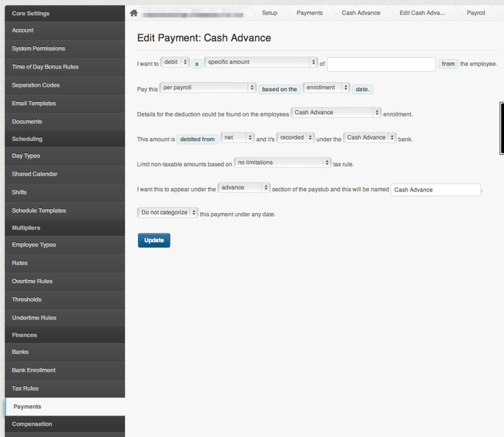Open the "advance" paystub section dropdown
Screen dimensions: 504x437
tap(244, 187)
